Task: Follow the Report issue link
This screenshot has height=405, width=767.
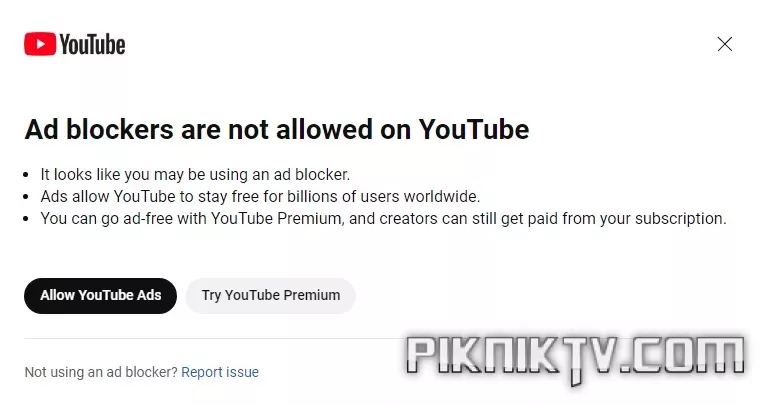Action: click(x=220, y=372)
